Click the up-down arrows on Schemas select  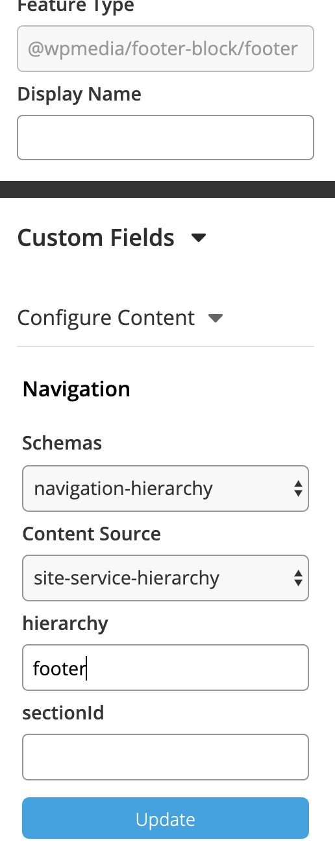[x=298, y=488]
